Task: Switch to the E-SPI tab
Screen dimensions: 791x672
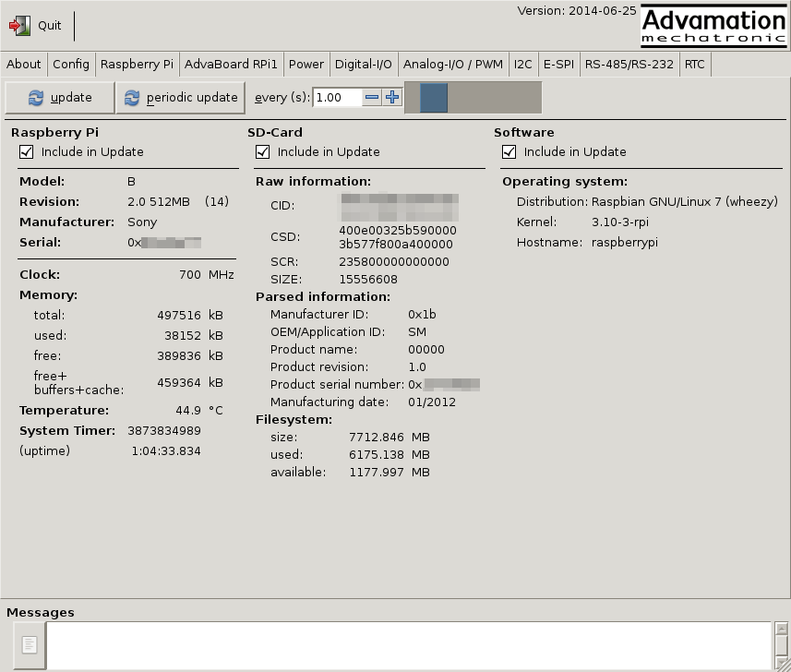Action: 558,65
